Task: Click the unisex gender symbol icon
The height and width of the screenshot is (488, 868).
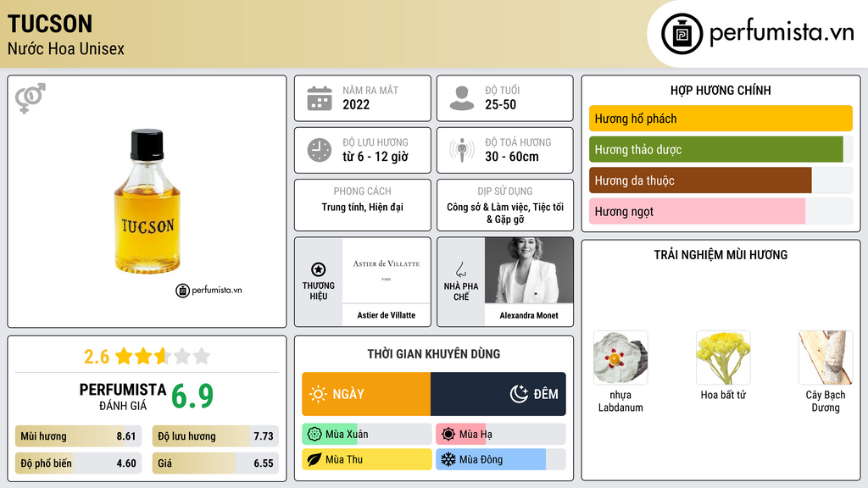Action: [x=31, y=98]
